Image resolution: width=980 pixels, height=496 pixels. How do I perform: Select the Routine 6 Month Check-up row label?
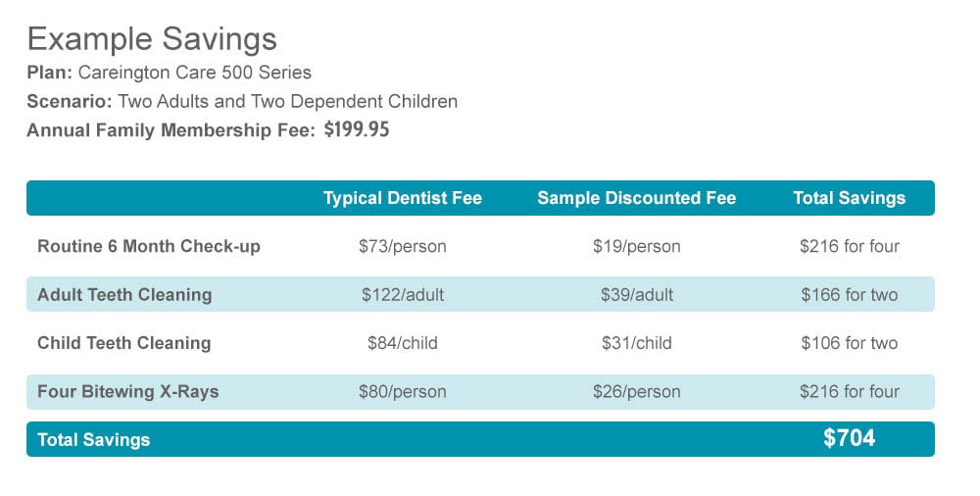(x=149, y=246)
